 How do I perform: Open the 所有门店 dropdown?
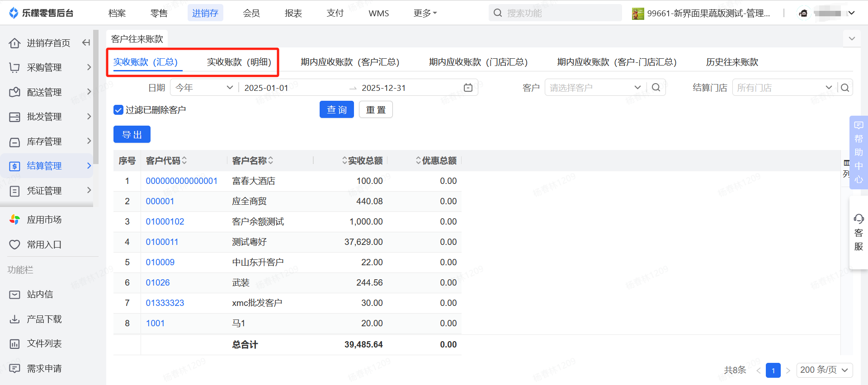pos(784,88)
